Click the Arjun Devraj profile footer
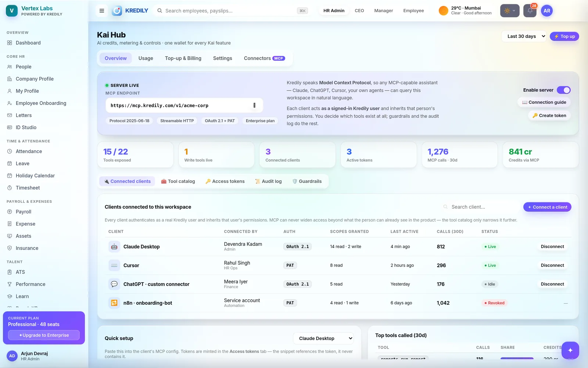 point(44,356)
